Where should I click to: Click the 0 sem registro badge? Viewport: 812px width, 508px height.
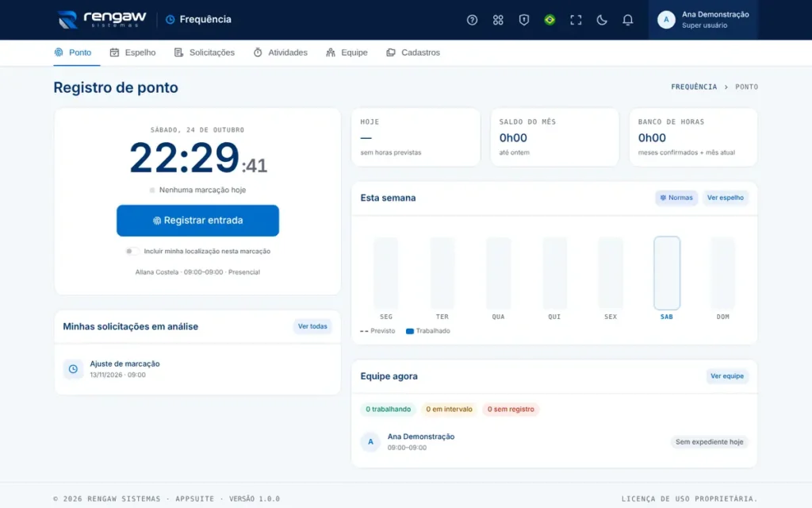(x=511, y=409)
